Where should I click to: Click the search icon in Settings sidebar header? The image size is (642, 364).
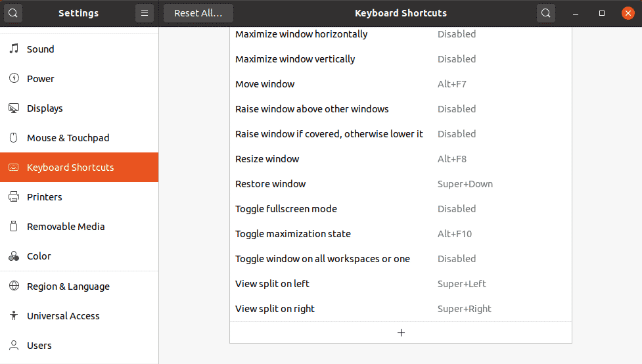pyautogui.click(x=13, y=13)
